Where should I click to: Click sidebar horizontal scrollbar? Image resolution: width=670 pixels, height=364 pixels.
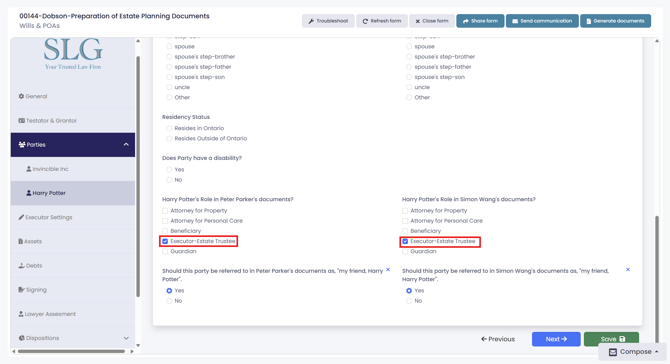71,352
